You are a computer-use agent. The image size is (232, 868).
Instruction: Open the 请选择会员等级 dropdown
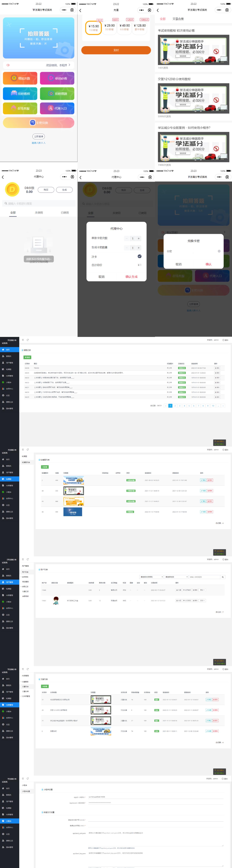coord(151,577)
